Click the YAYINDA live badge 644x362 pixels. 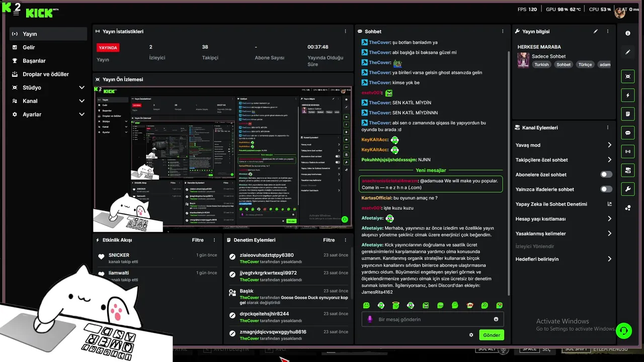pos(108,48)
